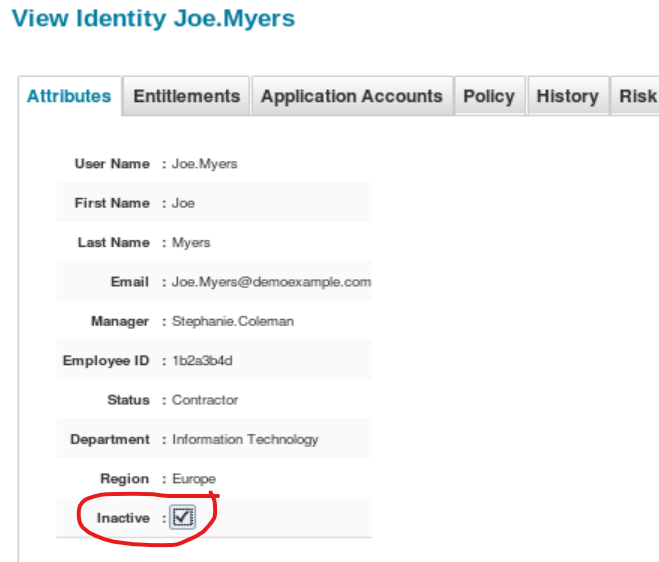Click the Inactive field label
659x562 pixels.
pos(123,518)
